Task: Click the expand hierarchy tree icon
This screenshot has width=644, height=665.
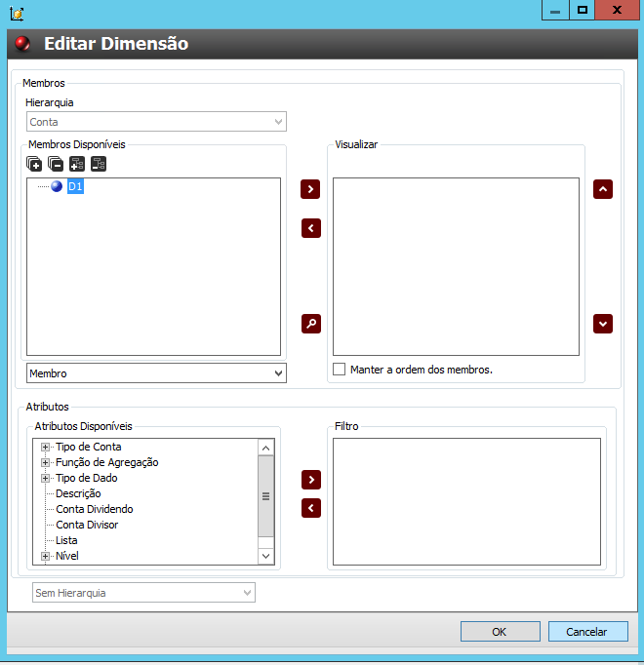Action: point(77,164)
